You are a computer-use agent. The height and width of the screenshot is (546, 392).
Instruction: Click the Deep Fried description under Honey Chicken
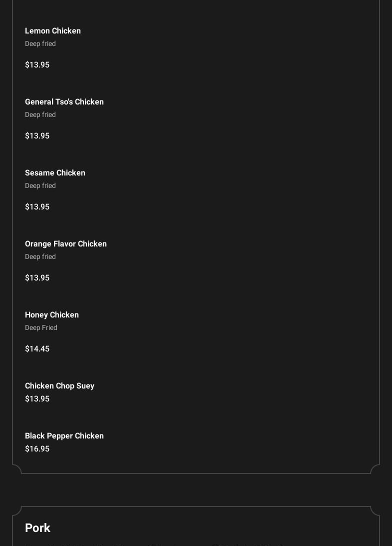click(41, 328)
